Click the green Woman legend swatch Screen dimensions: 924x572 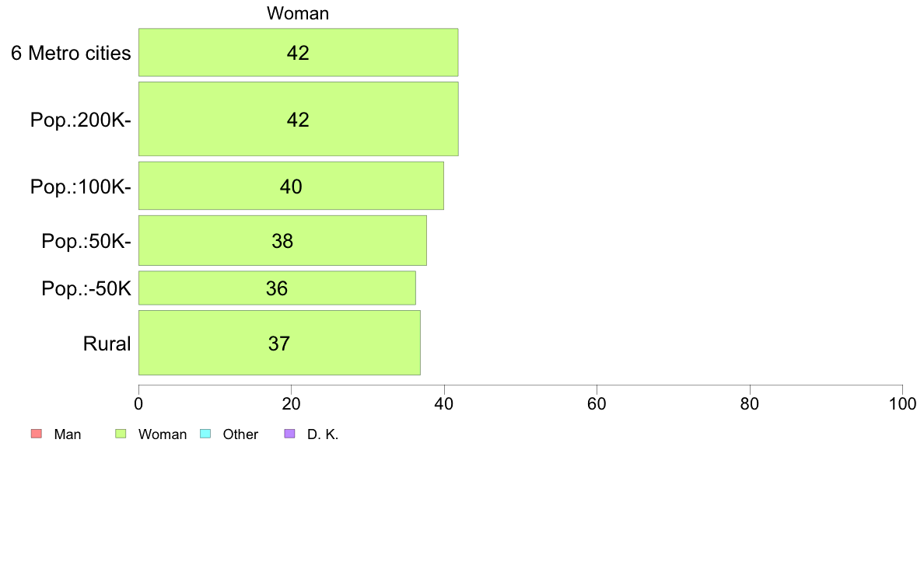click(121, 434)
